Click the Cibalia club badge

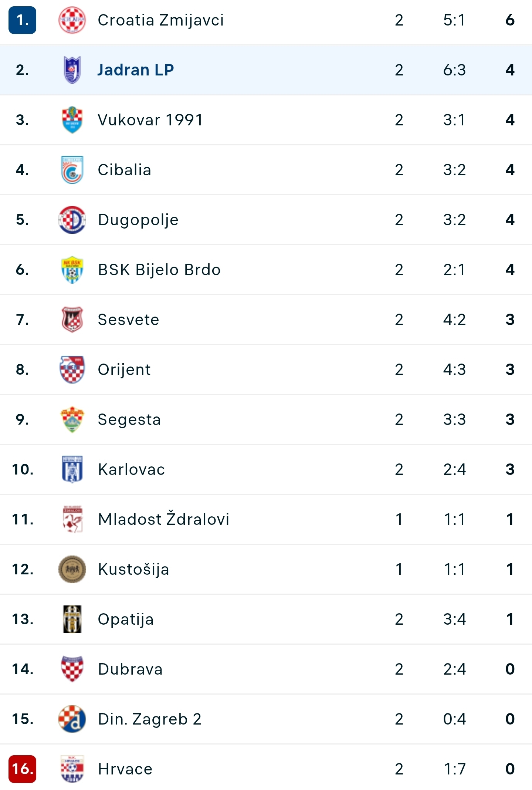coord(72,170)
